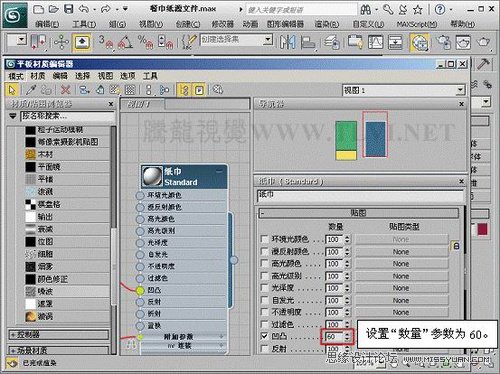Enable the 高光颜色 map checkbox
The width and height of the screenshot is (500, 374).
pos(264,264)
